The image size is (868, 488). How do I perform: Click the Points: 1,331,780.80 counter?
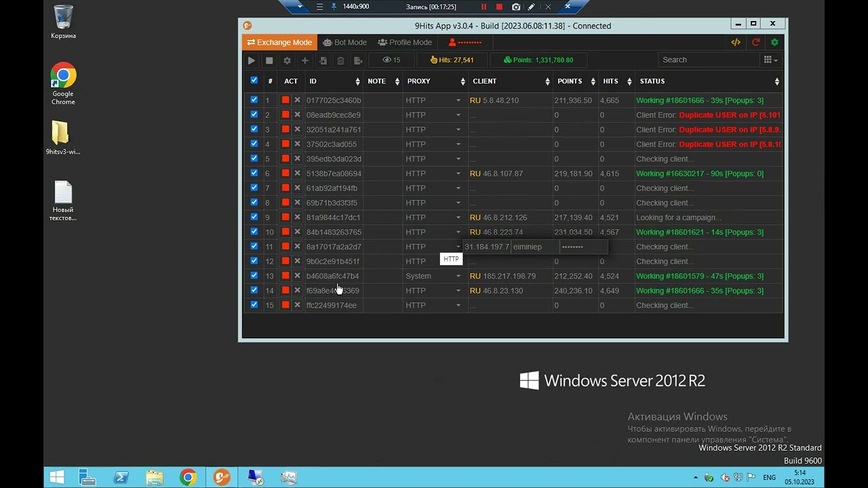pyautogui.click(x=538, y=60)
